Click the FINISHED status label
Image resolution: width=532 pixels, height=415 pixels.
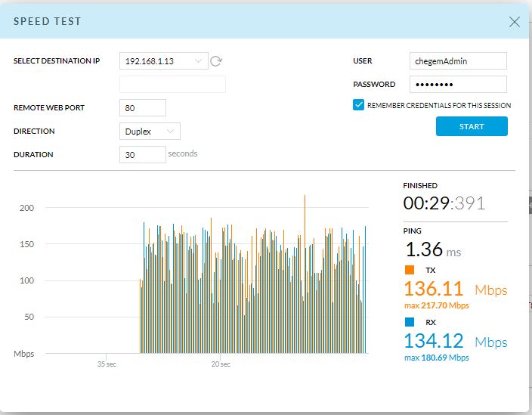point(420,186)
